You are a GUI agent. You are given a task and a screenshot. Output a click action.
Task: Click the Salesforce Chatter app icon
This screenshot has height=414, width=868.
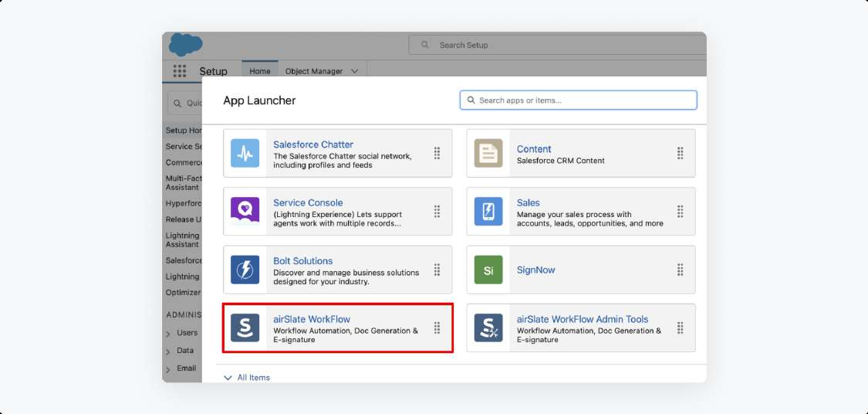[245, 153]
